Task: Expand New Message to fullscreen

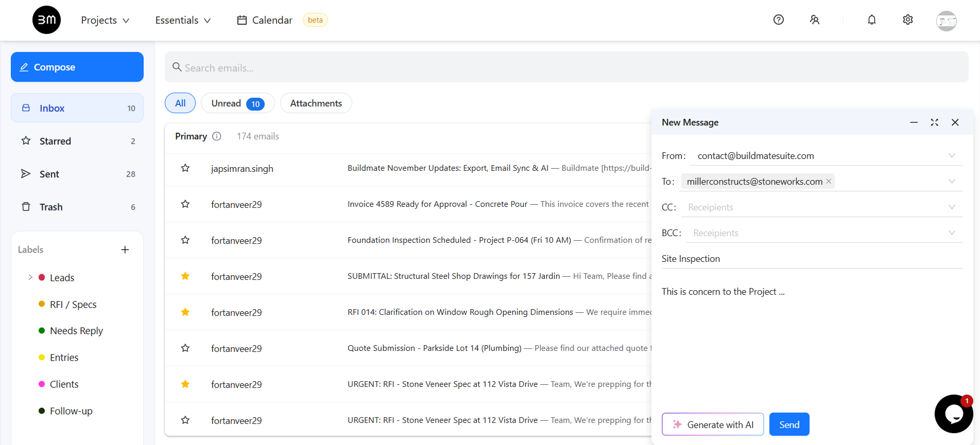Action: 935,122
